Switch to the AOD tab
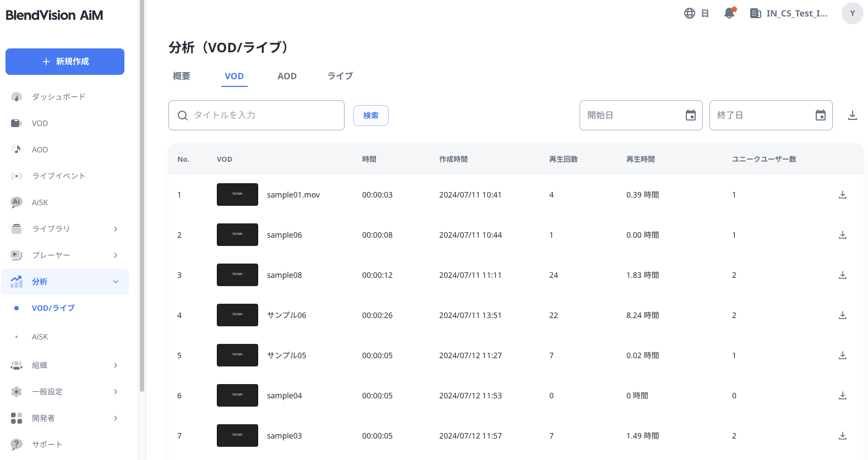 pos(287,76)
